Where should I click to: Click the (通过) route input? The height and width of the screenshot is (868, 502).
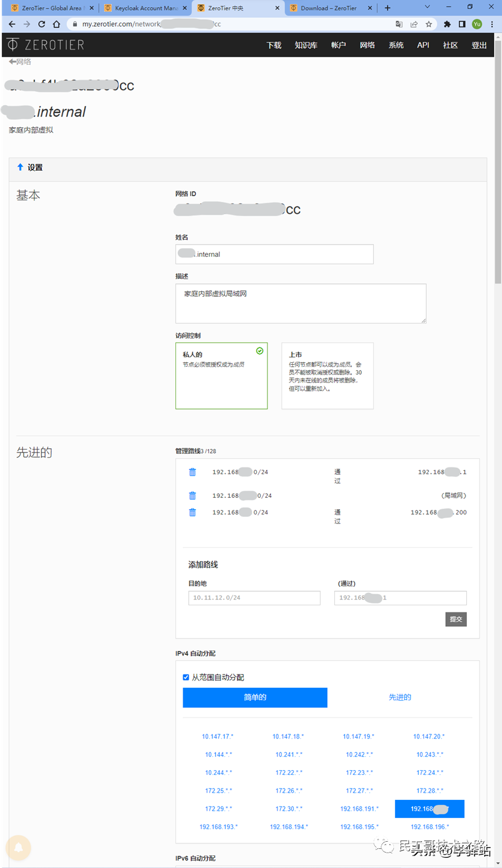pos(401,598)
